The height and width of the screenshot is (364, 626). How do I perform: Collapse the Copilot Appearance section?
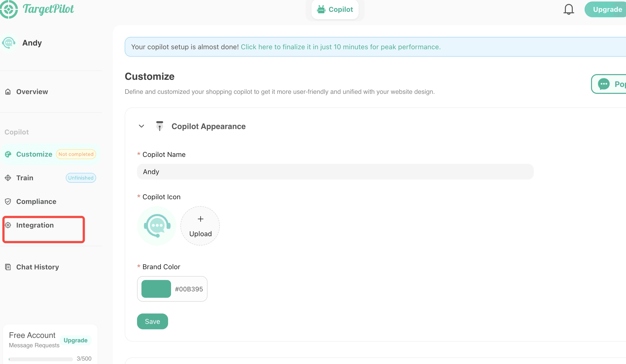(141, 126)
